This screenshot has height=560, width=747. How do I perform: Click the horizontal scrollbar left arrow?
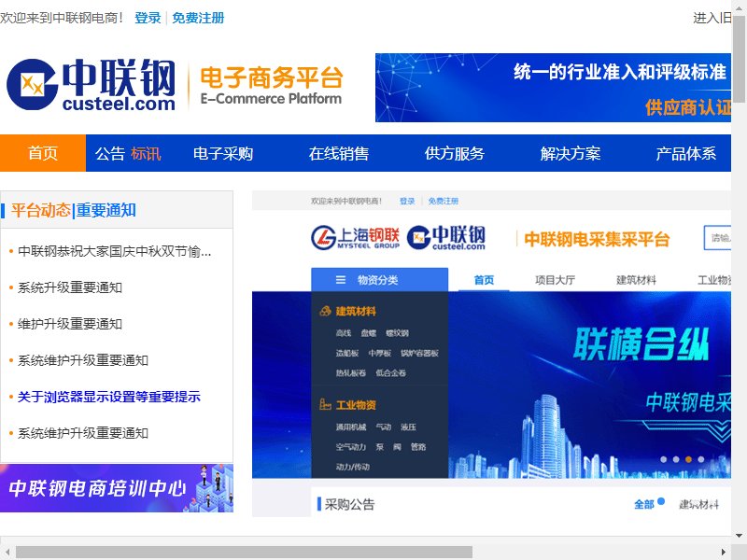pyautogui.click(x=6, y=552)
